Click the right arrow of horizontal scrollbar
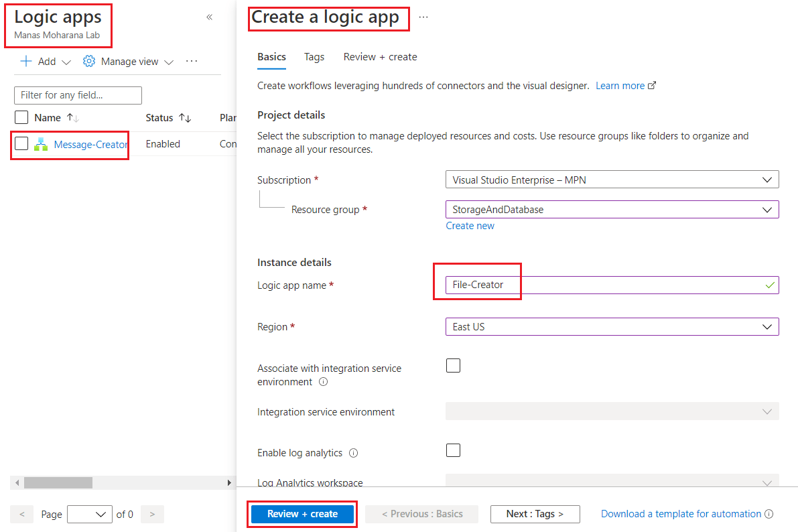This screenshot has width=798, height=532. [x=229, y=482]
